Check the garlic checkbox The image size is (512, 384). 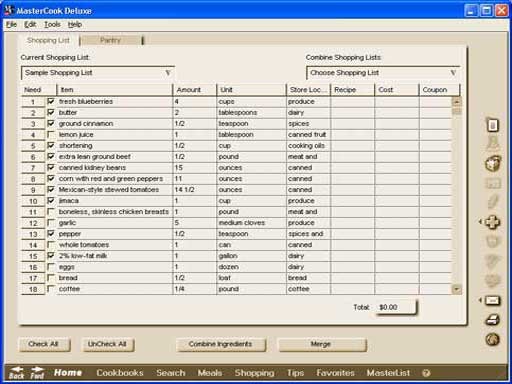coord(51,222)
